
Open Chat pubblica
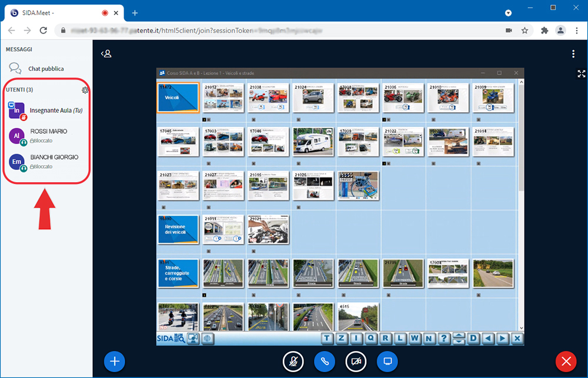click(x=46, y=69)
